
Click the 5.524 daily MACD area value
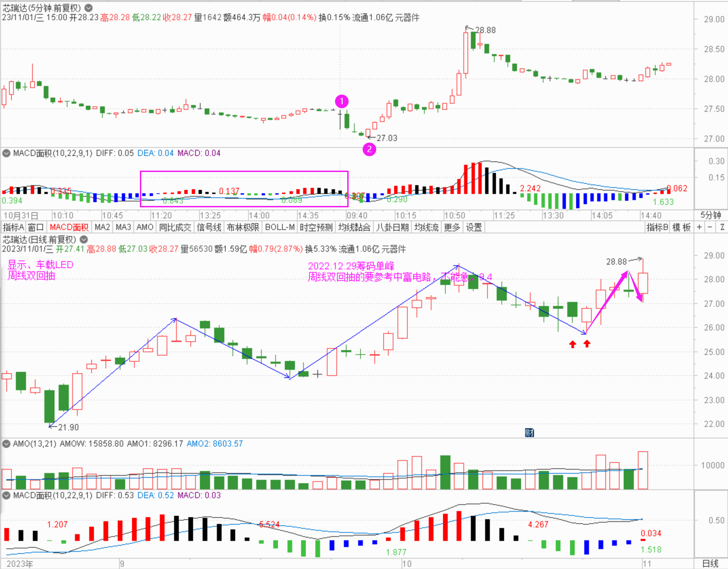[x=269, y=524]
